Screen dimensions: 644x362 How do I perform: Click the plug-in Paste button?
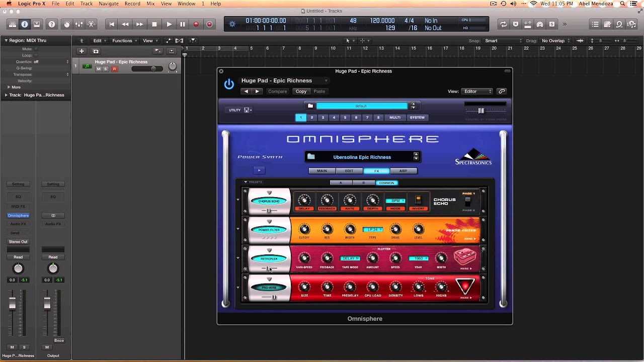coord(319,92)
